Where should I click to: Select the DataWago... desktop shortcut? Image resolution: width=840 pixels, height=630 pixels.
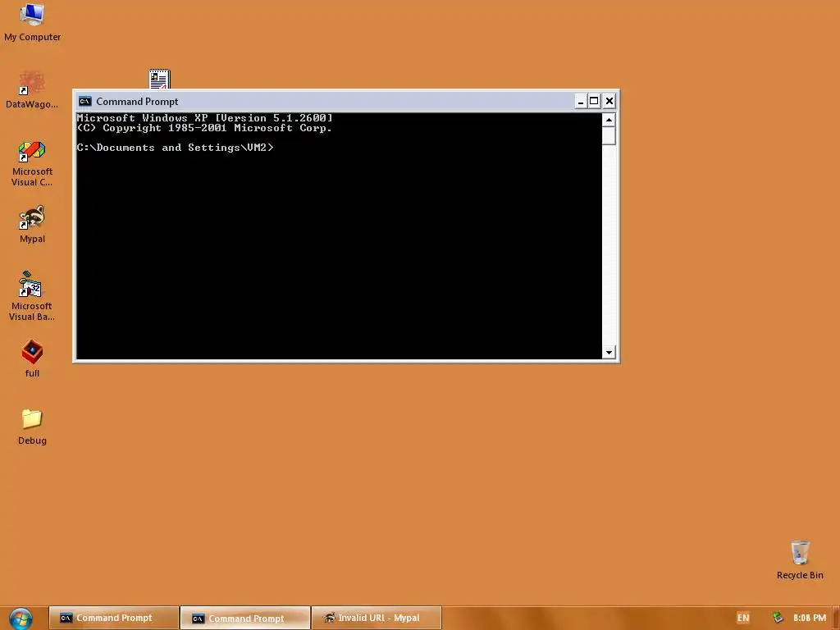[x=32, y=89]
